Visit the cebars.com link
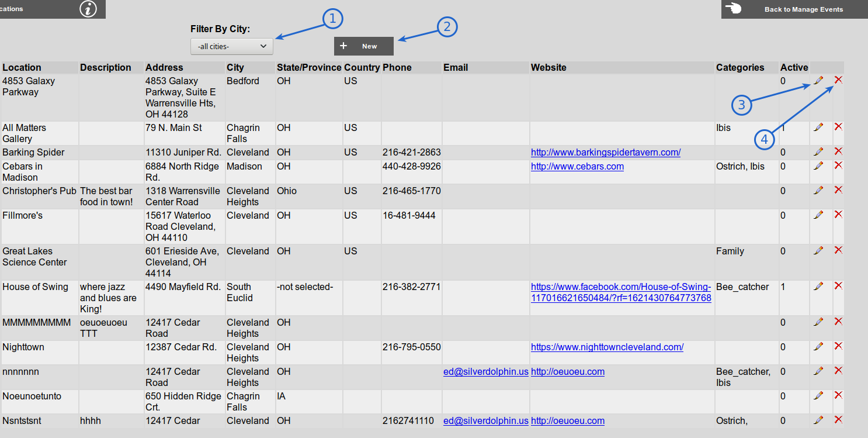 [577, 167]
